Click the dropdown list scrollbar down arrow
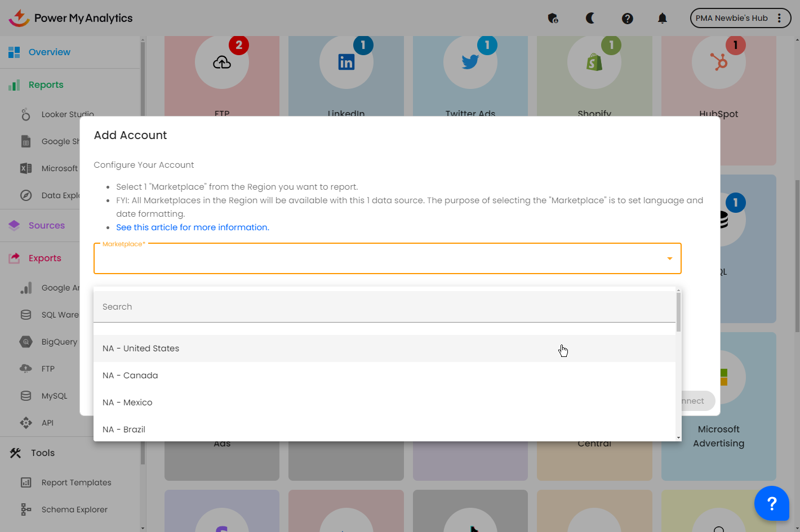This screenshot has height=532, width=800. point(678,437)
